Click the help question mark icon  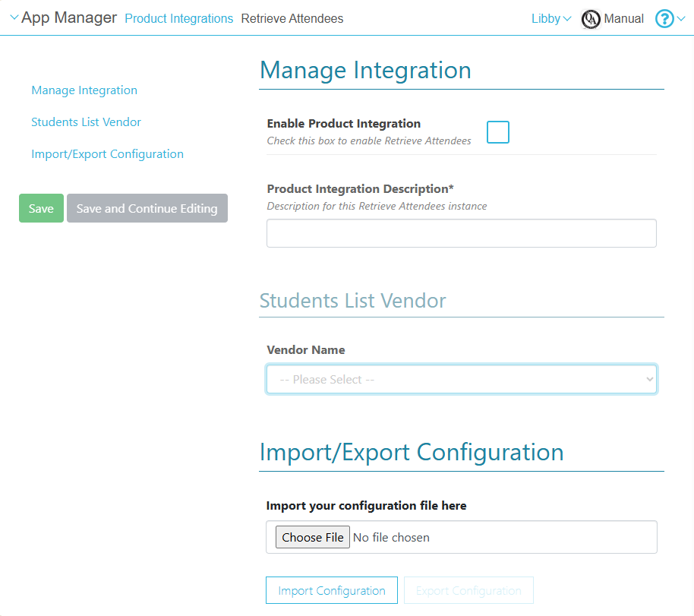point(664,19)
